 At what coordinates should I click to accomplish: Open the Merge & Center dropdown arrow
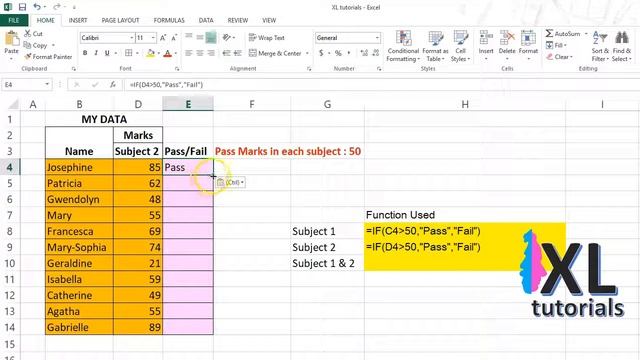point(307,53)
